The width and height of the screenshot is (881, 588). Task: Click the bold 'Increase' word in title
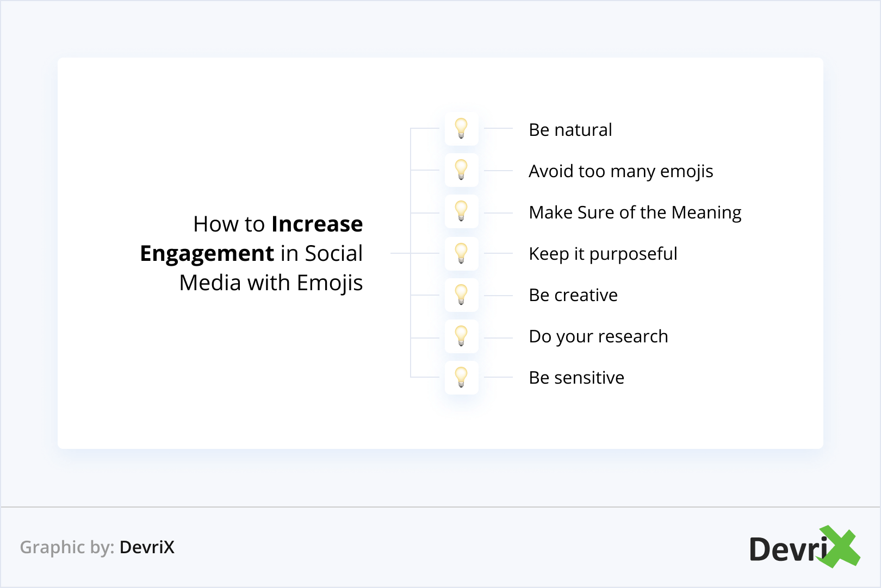(x=317, y=224)
